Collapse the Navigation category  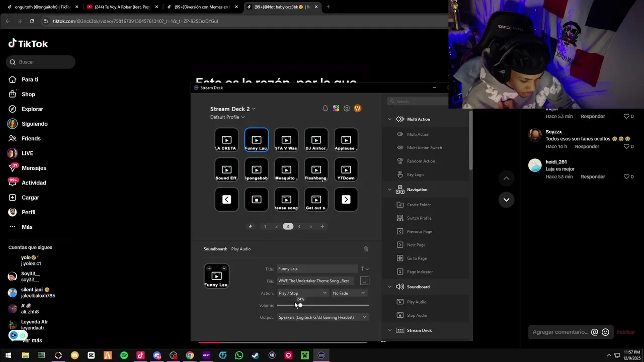click(389, 190)
